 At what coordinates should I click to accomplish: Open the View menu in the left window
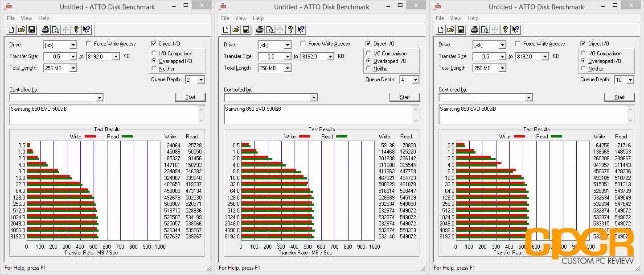[26, 18]
